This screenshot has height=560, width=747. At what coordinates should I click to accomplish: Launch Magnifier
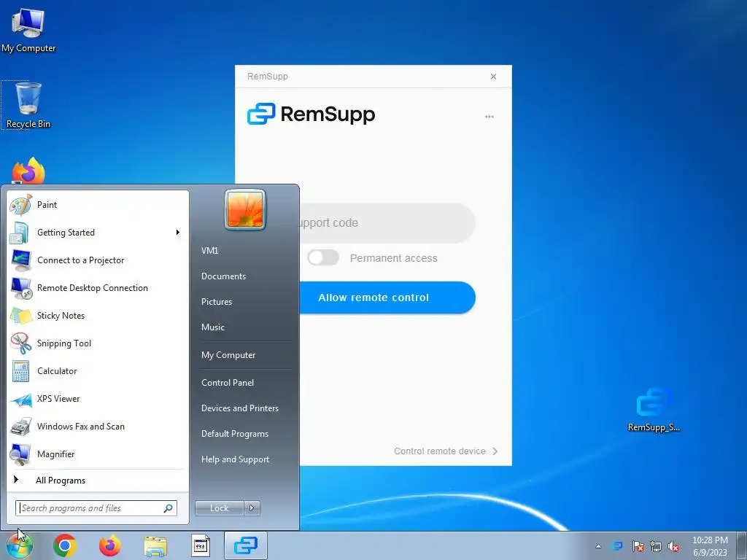point(98,454)
